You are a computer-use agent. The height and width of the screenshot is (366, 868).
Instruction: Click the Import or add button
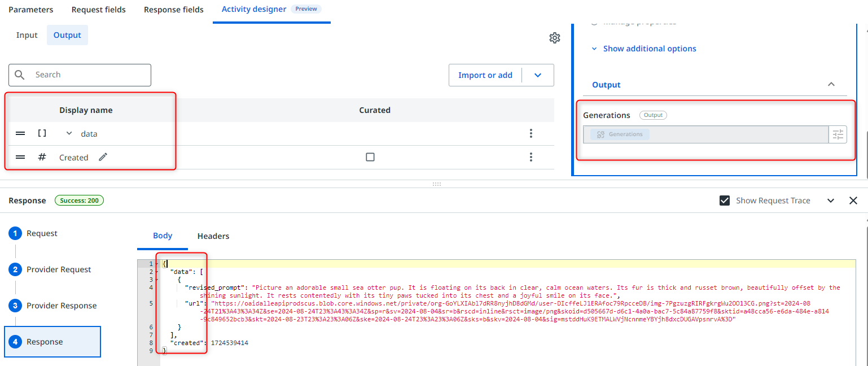[x=485, y=75]
